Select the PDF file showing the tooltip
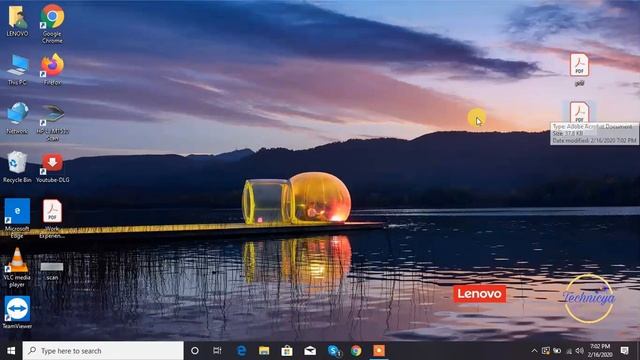 click(x=579, y=112)
